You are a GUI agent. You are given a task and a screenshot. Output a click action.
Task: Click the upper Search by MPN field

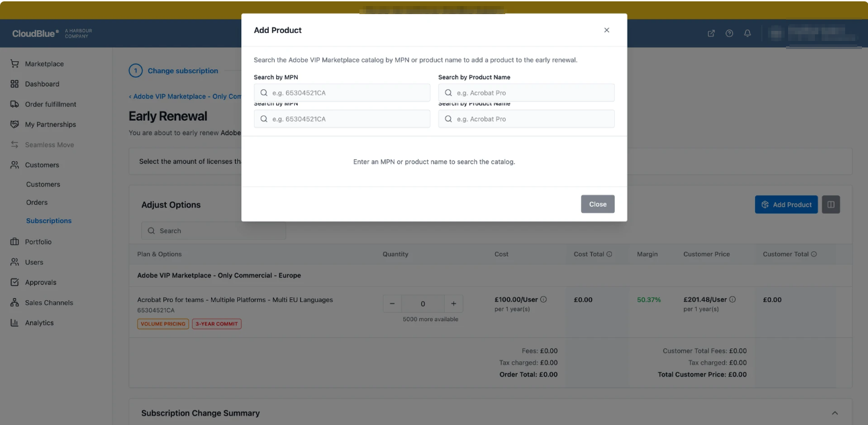(342, 93)
